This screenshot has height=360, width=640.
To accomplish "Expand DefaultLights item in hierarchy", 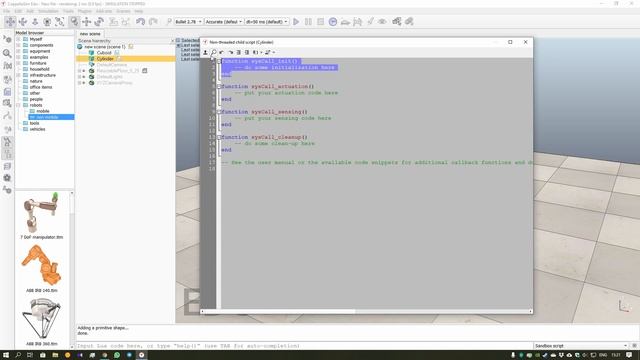I will (x=79, y=77).
